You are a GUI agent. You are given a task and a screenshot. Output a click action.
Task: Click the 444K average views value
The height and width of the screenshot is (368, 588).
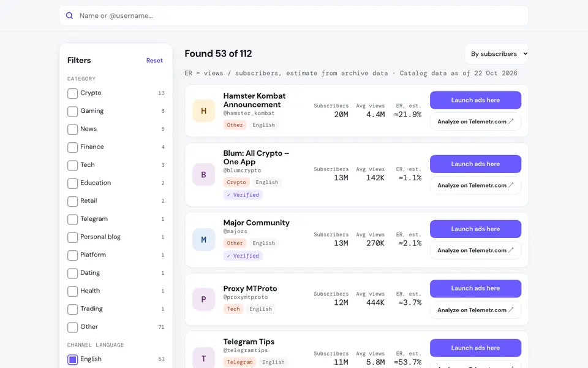375,302
